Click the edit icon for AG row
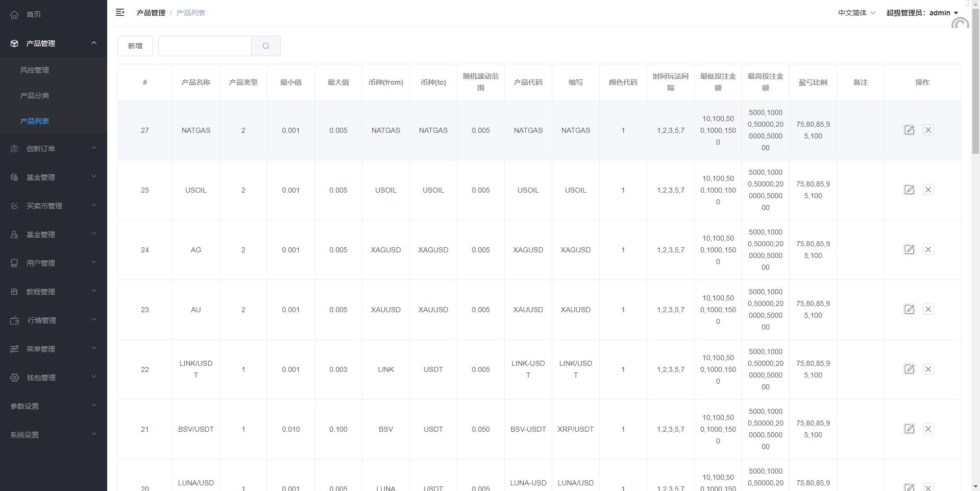 click(909, 250)
